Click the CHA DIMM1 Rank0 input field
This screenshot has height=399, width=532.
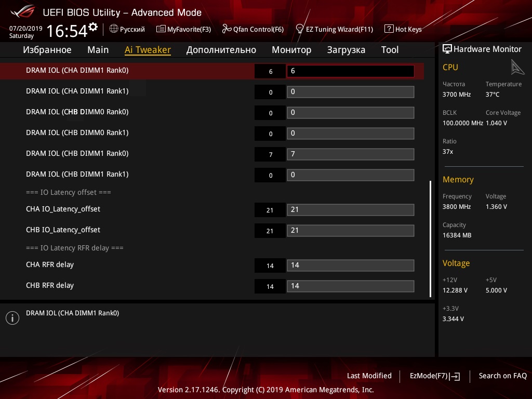pos(351,71)
